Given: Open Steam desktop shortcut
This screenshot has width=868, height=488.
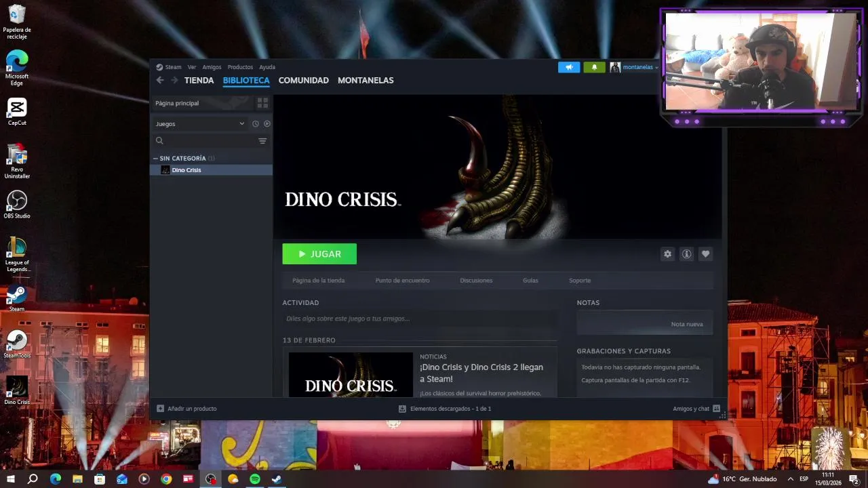Looking at the screenshot, I should coord(17,298).
